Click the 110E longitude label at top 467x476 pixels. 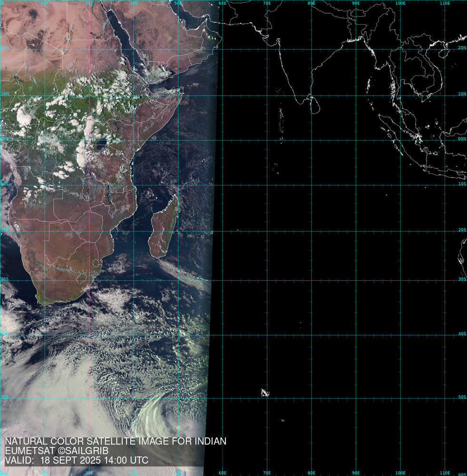pyautogui.click(x=445, y=3)
